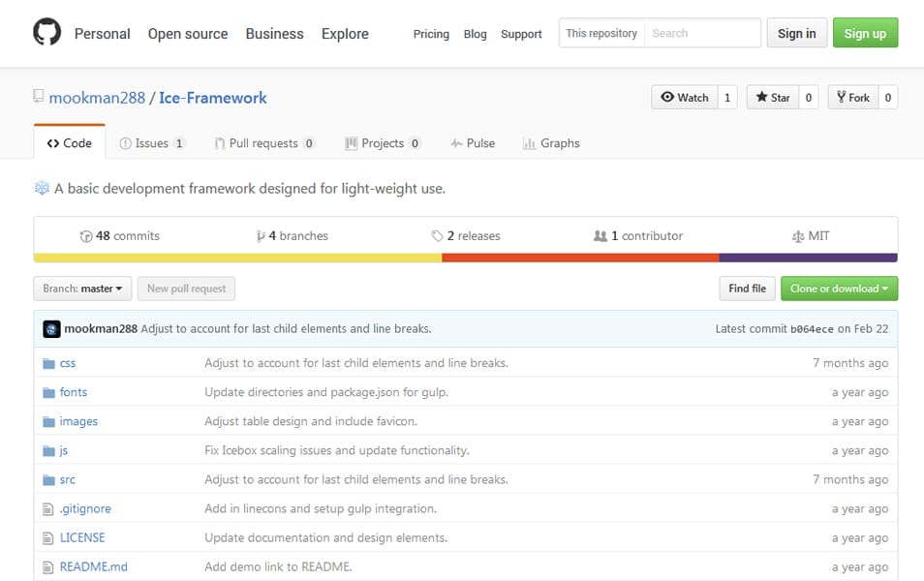Viewport: 924px width, 581px height.
Task: View the 2 releases page
Action: coord(466,235)
